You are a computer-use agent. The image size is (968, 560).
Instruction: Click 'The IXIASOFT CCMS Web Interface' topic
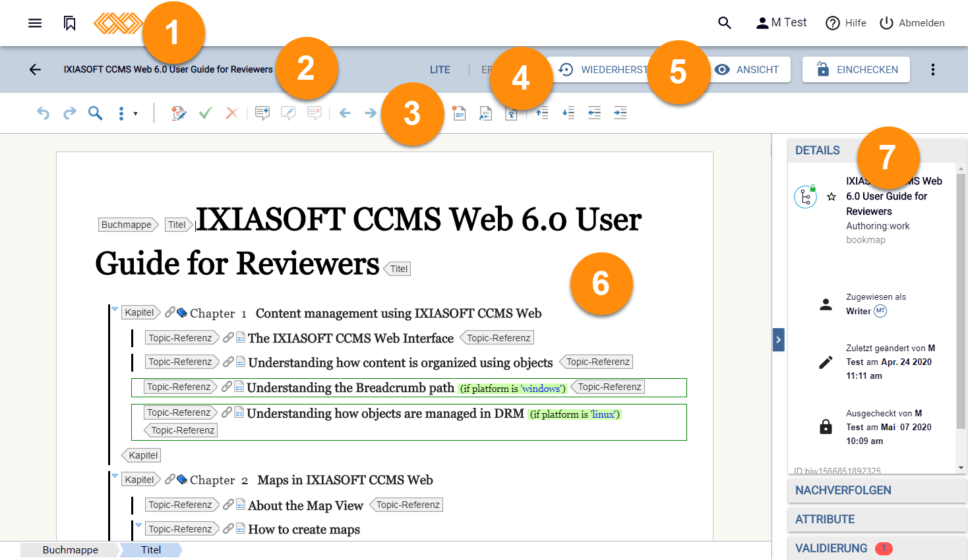click(x=351, y=338)
